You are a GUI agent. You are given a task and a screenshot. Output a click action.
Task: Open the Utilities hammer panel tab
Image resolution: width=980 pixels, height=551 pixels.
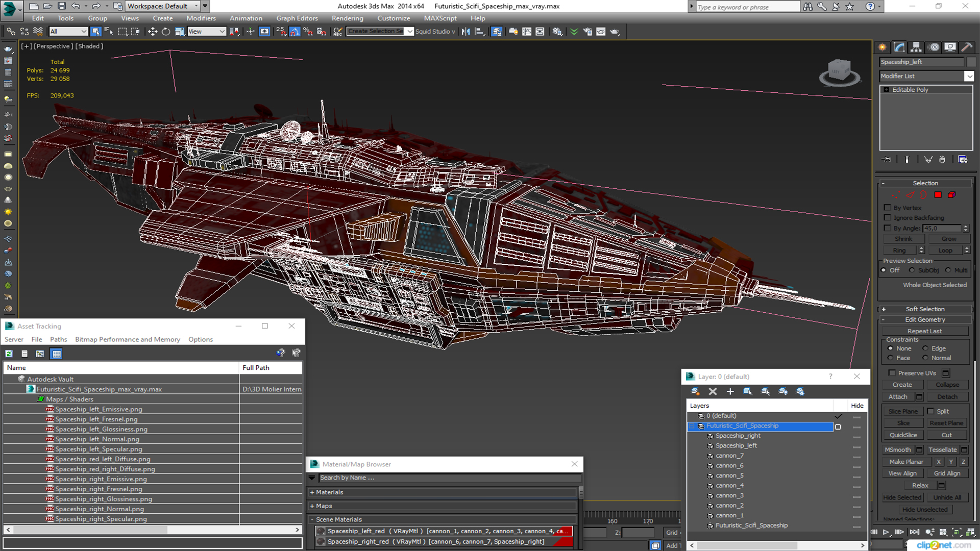(x=966, y=47)
